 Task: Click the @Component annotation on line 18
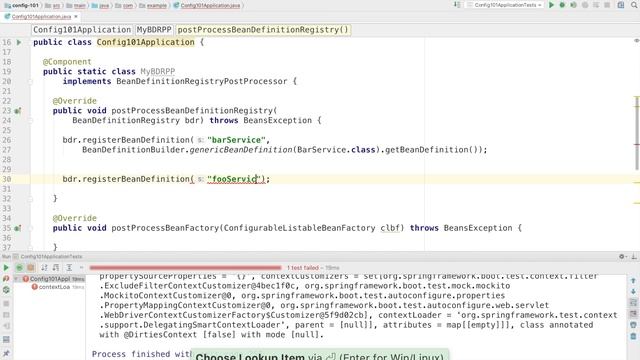coord(67,62)
